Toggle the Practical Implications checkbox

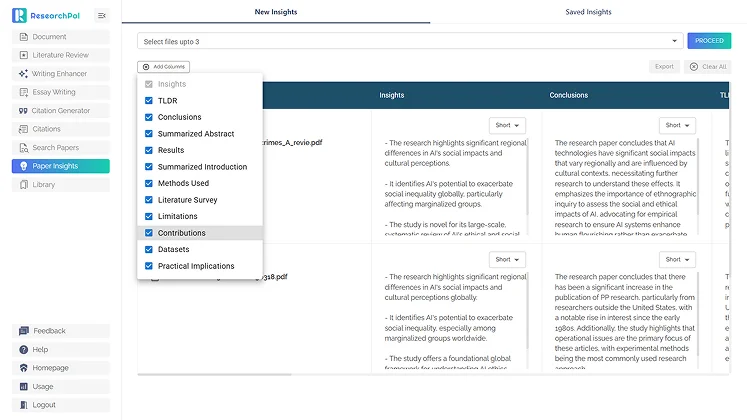tap(149, 266)
